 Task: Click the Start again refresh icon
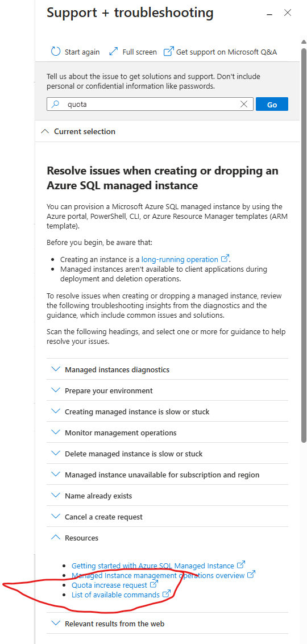(56, 52)
